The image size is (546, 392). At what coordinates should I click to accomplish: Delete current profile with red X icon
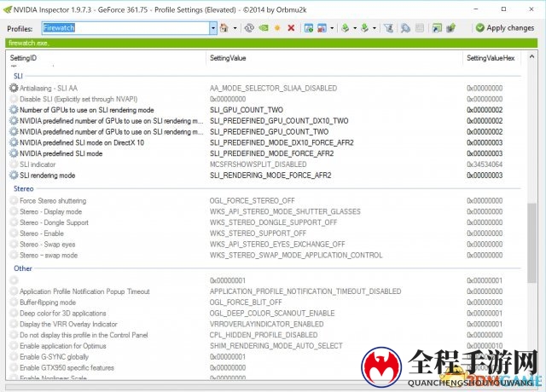coord(291,28)
